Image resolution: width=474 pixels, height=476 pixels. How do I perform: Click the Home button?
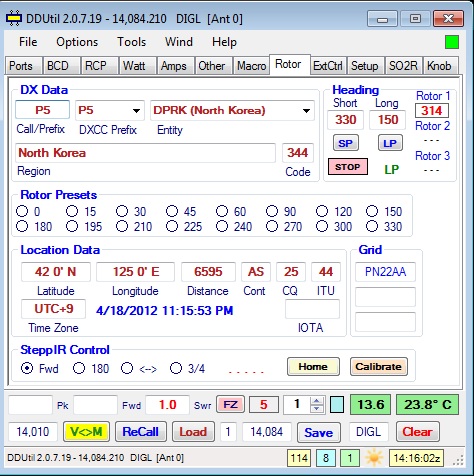click(313, 367)
